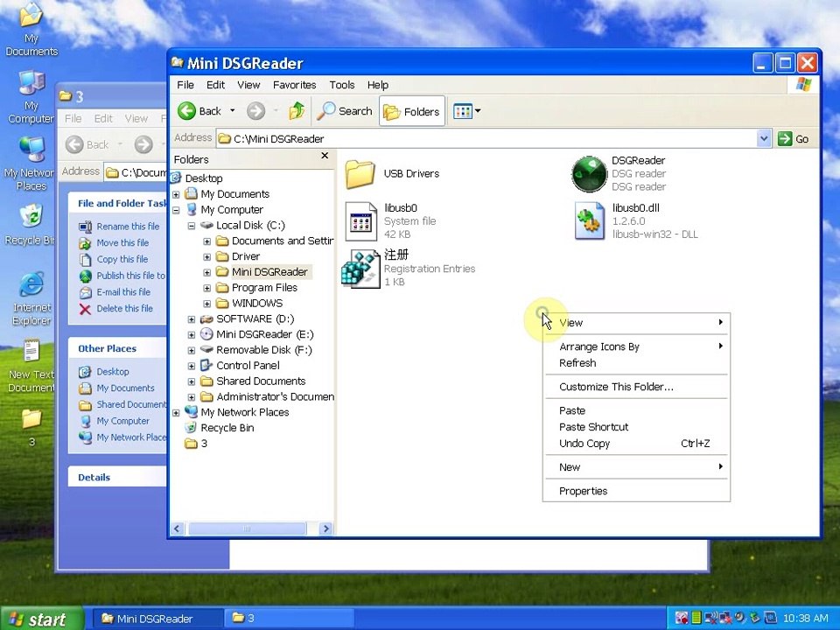Click the green Back arrow in Mini DSGReader

(x=186, y=111)
